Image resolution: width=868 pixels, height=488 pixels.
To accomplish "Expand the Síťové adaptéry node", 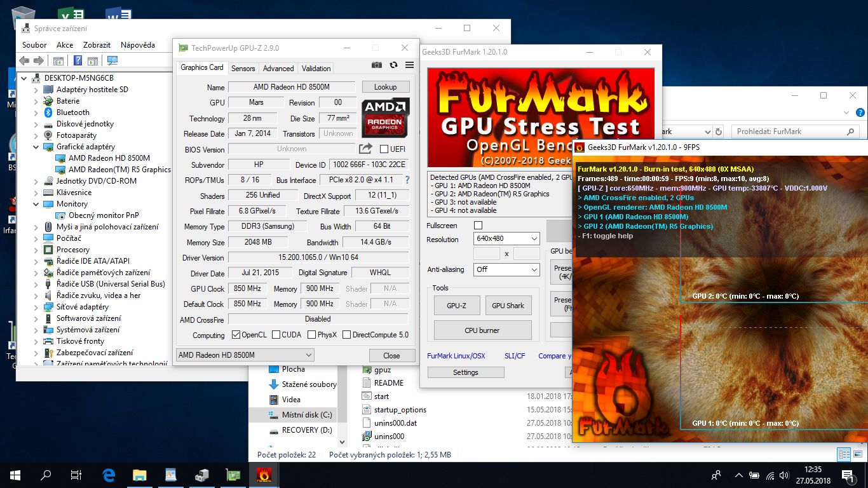I will tap(36, 307).
